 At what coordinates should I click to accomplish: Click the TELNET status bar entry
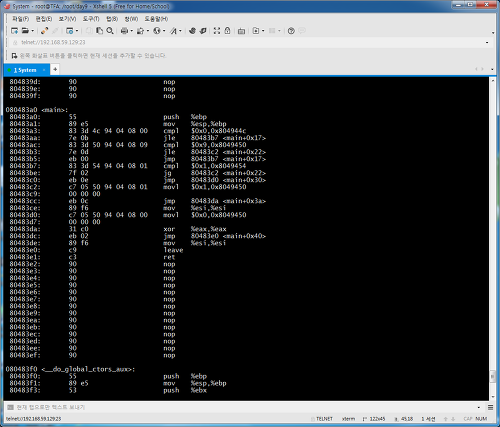click(x=324, y=419)
